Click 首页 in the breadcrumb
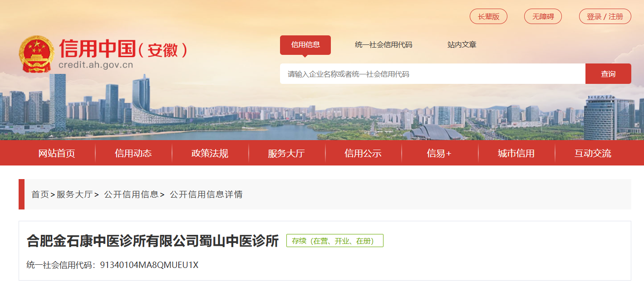The width and height of the screenshot is (644, 287). tap(40, 195)
